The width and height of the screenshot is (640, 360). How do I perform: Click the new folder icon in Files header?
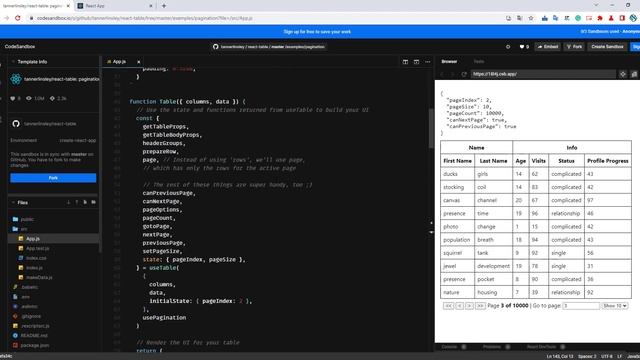point(93,202)
